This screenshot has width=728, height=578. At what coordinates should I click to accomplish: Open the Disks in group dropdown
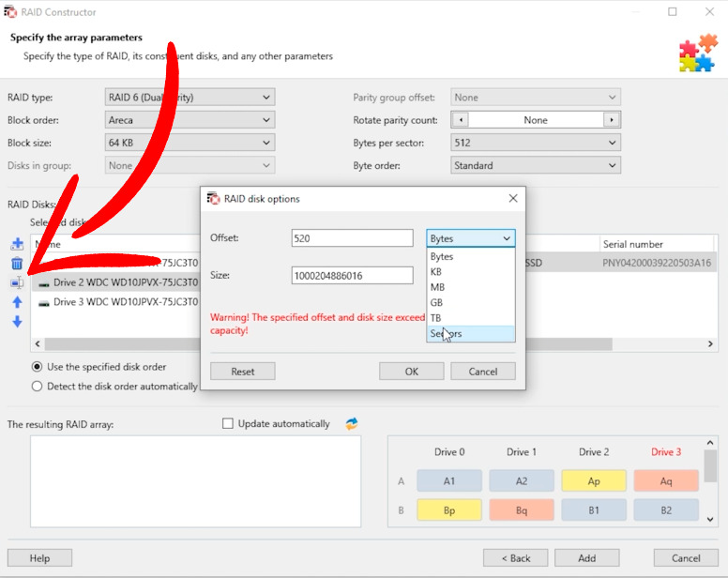(x=190, y=165)
